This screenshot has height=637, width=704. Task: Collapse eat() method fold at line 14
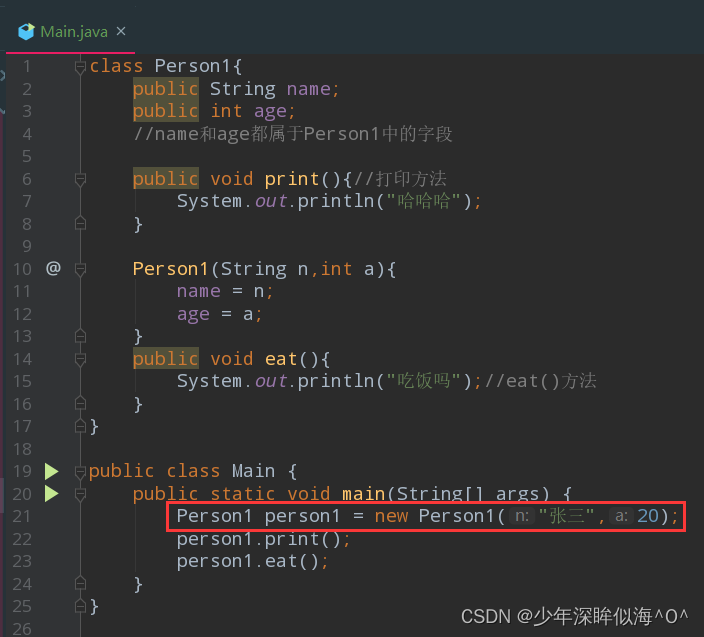[80, 359]
